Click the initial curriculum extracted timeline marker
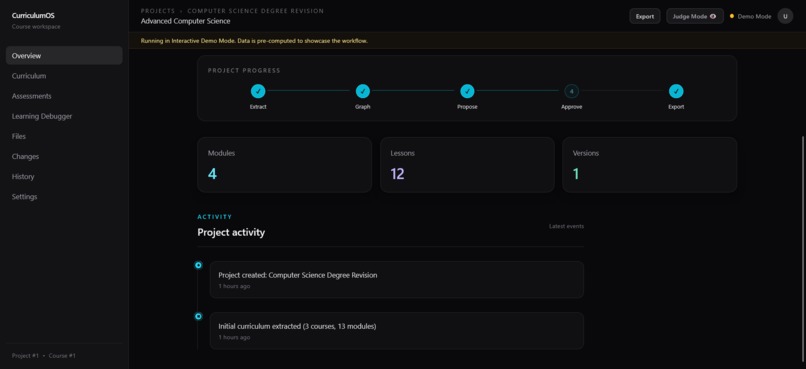The height and width of the screenshot is (369, 806). (x=198, y=317)
